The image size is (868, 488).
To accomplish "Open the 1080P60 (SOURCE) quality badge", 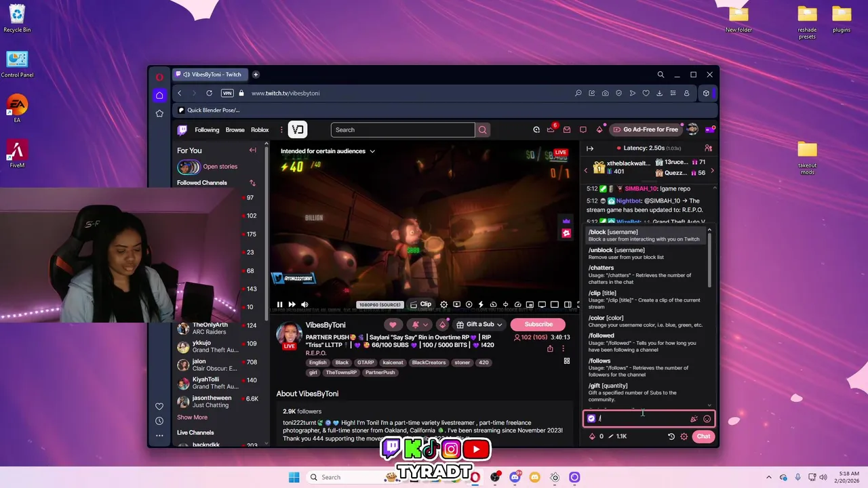I will pyautogui.click(x=380, y=305).
